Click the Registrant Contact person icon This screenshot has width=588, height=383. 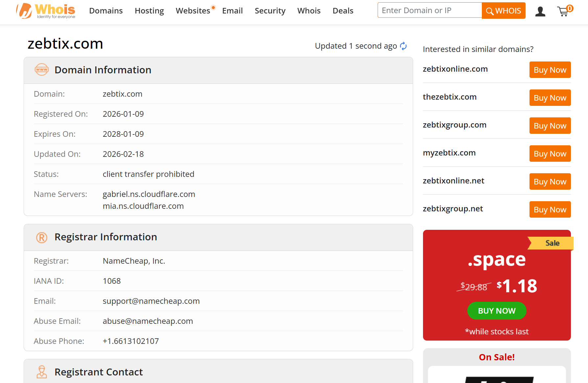pos(42,372)
